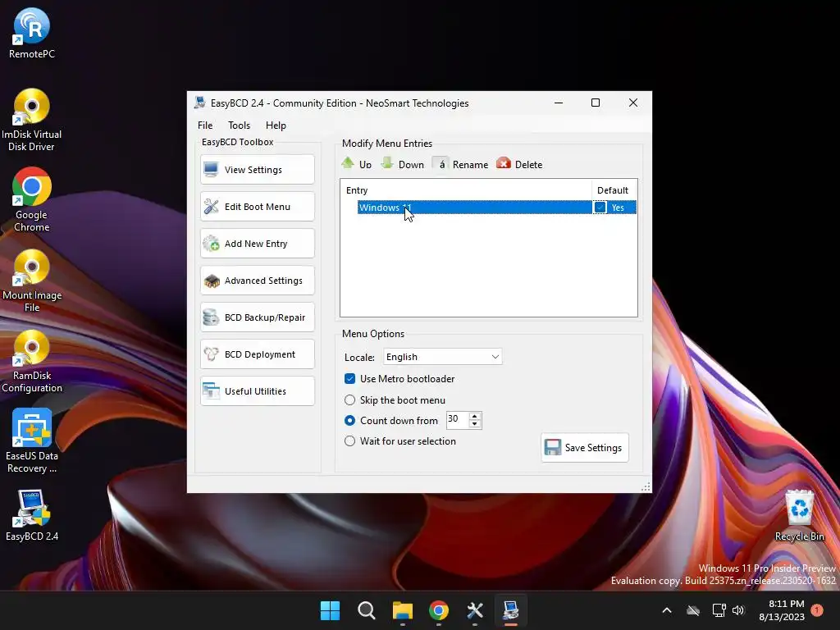Select the Windows 11 boot entry
Viewport: 840px width, 630px height.
474,208
